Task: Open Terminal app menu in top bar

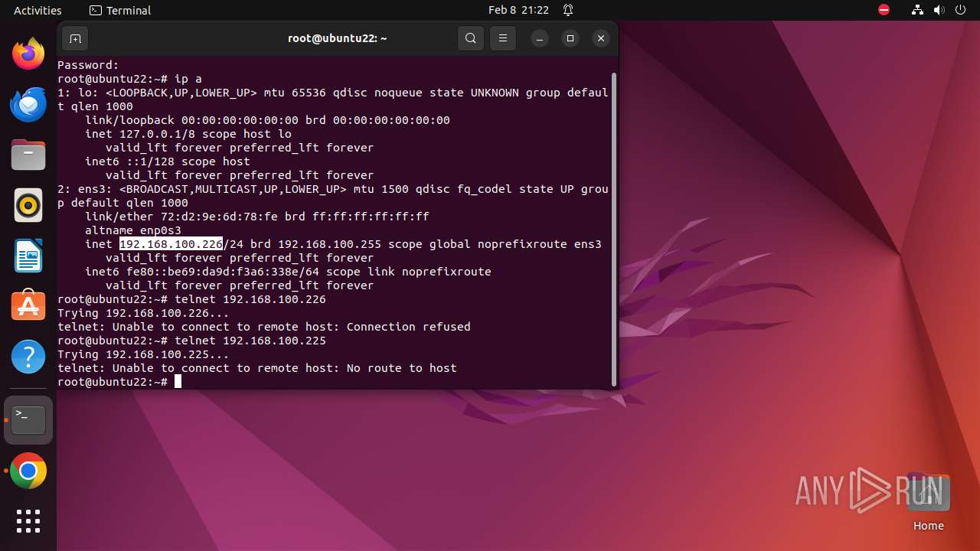Action: (x=120, y=10)
